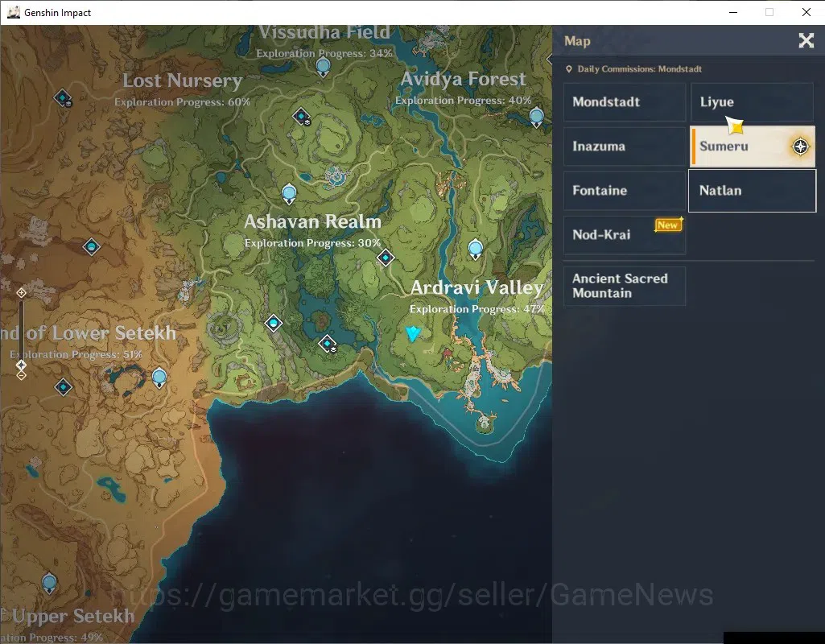This screenshot has width=825, height=644.
Task: Open the new Nod-Krai region map
Action: pos(625,235)
